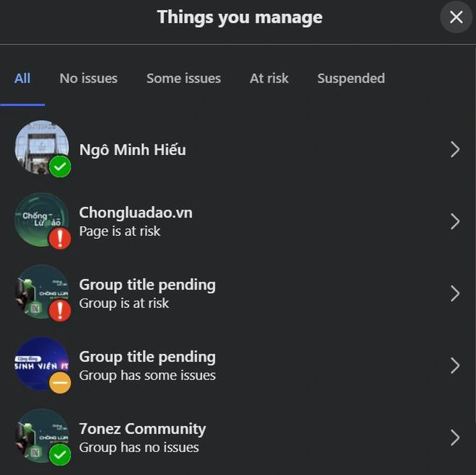Click red warning badge on Chongluadao.vn

(60, 239)
